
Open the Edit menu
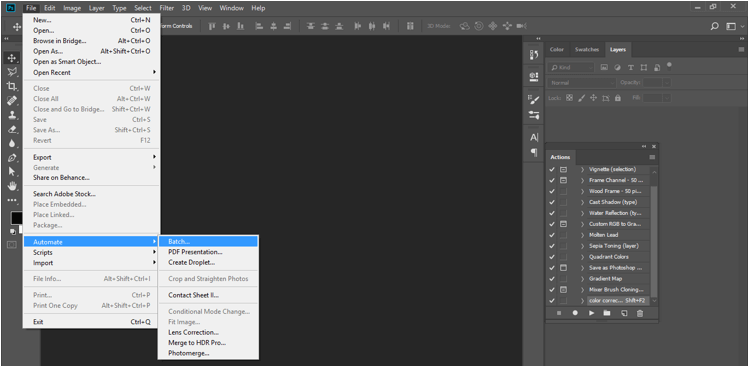[x=50, y=8]
